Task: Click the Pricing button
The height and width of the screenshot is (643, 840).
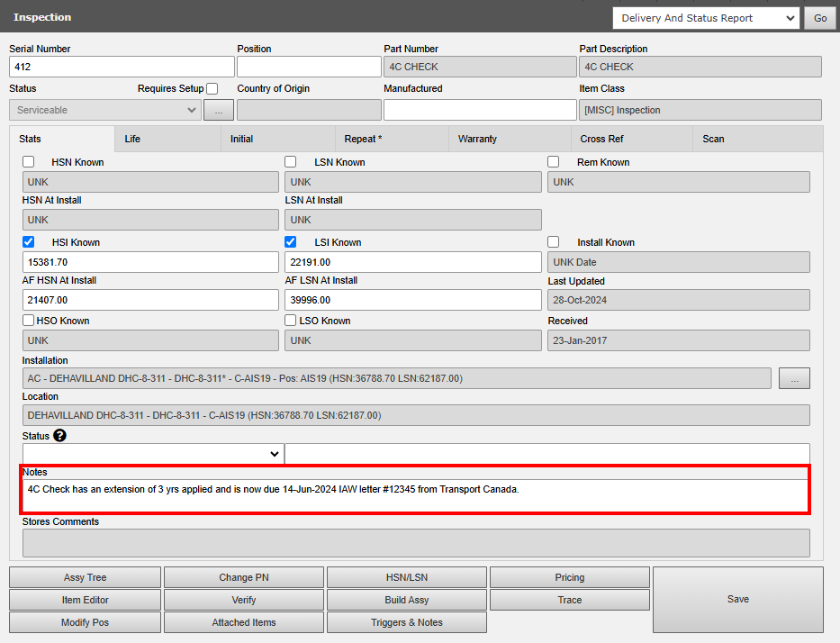Action: 569,577
